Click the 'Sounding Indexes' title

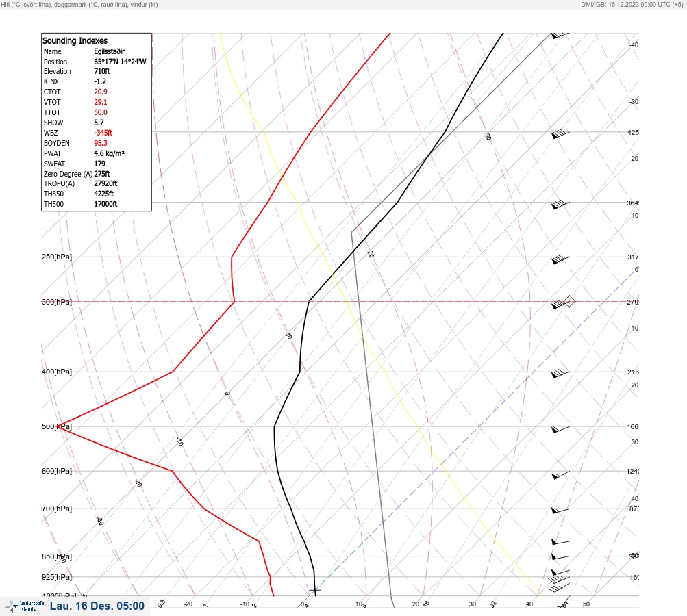75,40
